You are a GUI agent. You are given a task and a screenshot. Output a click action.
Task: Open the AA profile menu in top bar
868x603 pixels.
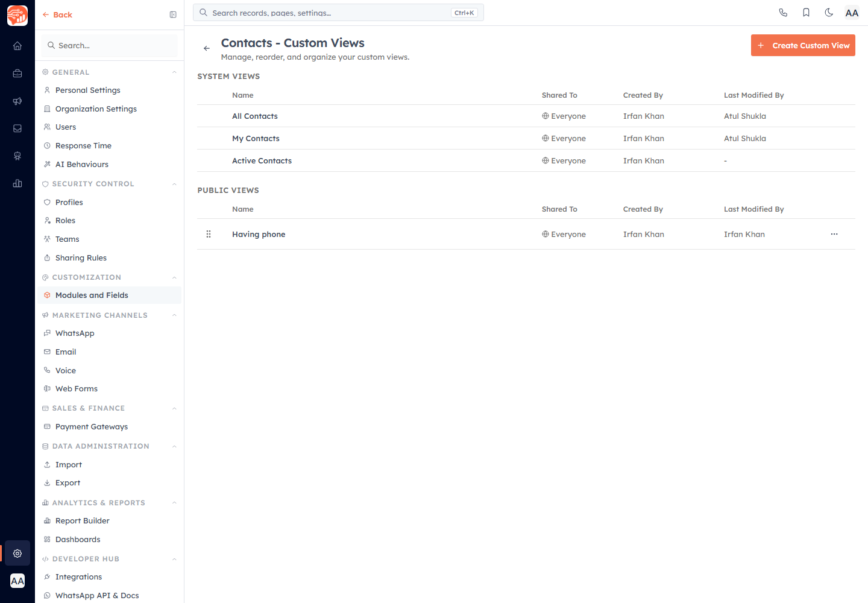pos(852,13)
